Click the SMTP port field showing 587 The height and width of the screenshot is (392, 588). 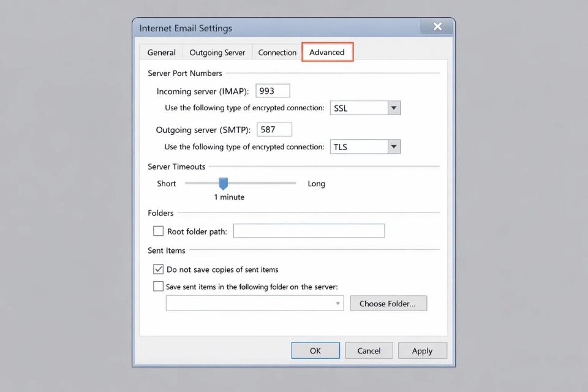(274, 129)
